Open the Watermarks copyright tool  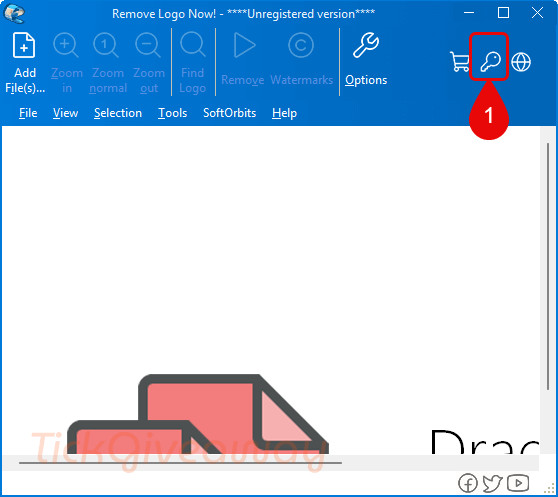301,45
